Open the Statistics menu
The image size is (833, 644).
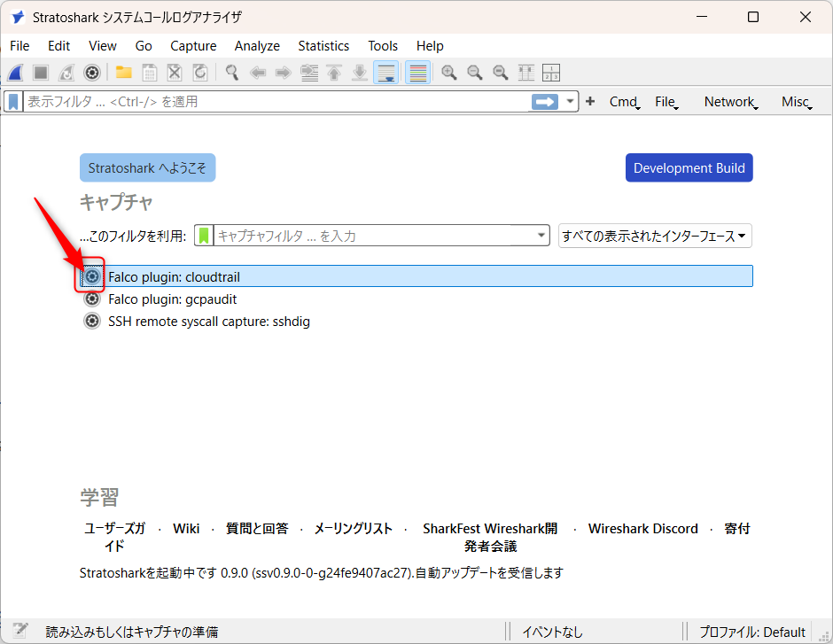point(323,46)
